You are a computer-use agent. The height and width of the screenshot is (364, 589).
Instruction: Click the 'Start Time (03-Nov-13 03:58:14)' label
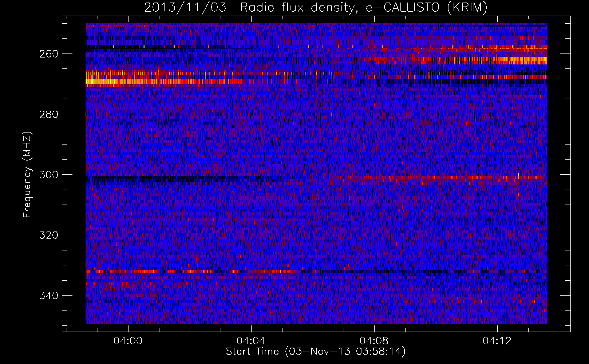click(x=316, y=352)
